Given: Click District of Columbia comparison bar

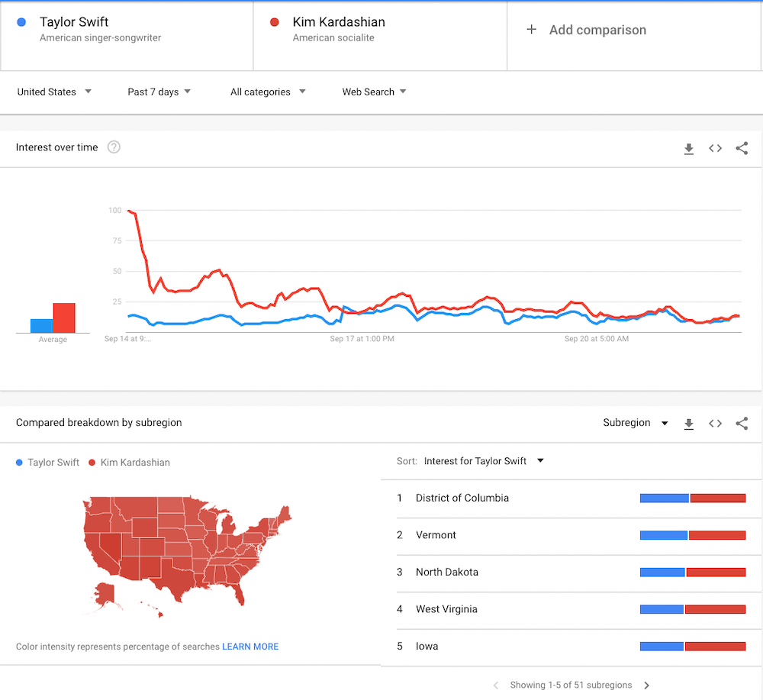Looking at the screenshot, I should coord(693,498).
